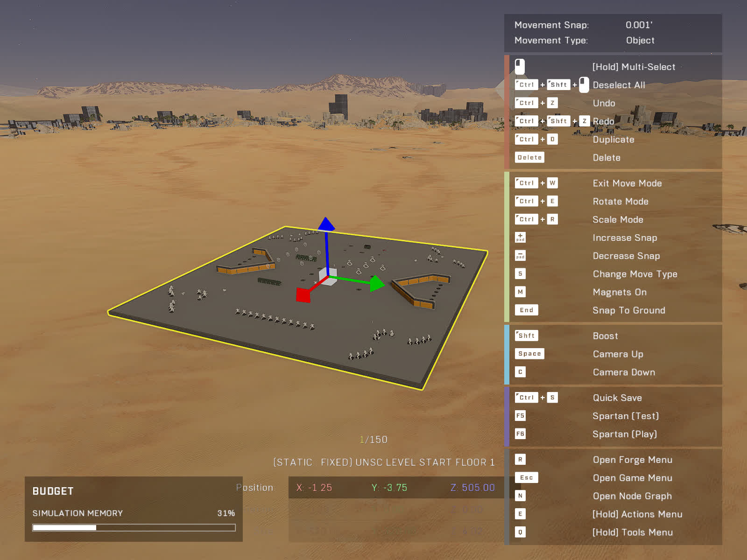This screenshot has height=560, width=747.
Task: Click the R key icon for Forge Menu
Action: [x=520, y=459]
